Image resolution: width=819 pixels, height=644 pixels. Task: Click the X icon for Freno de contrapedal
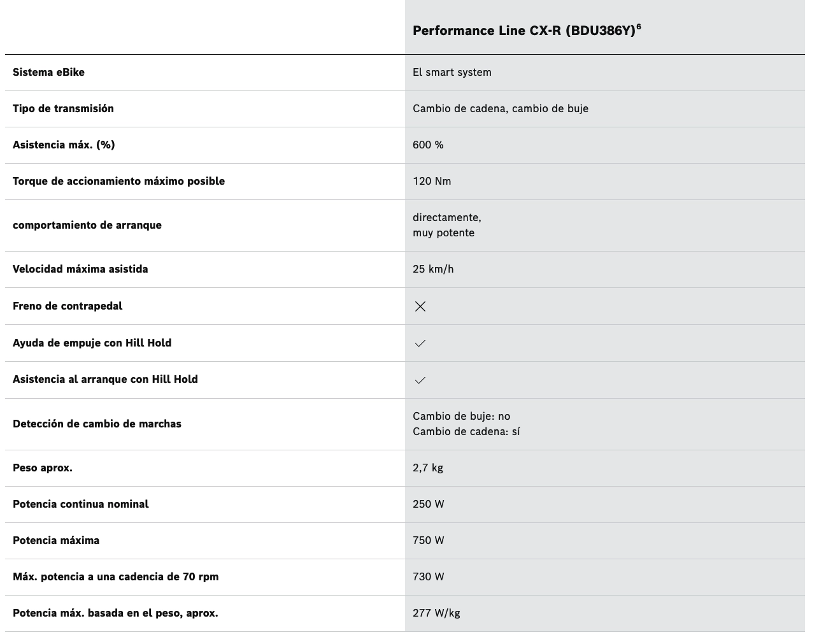point(420,306)
